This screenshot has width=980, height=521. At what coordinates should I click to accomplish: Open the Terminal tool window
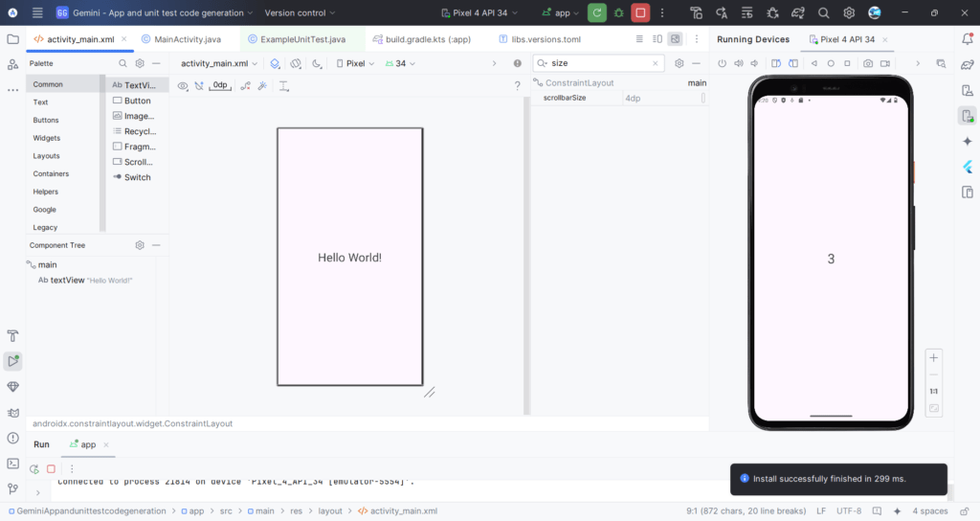tap(12, 464)
